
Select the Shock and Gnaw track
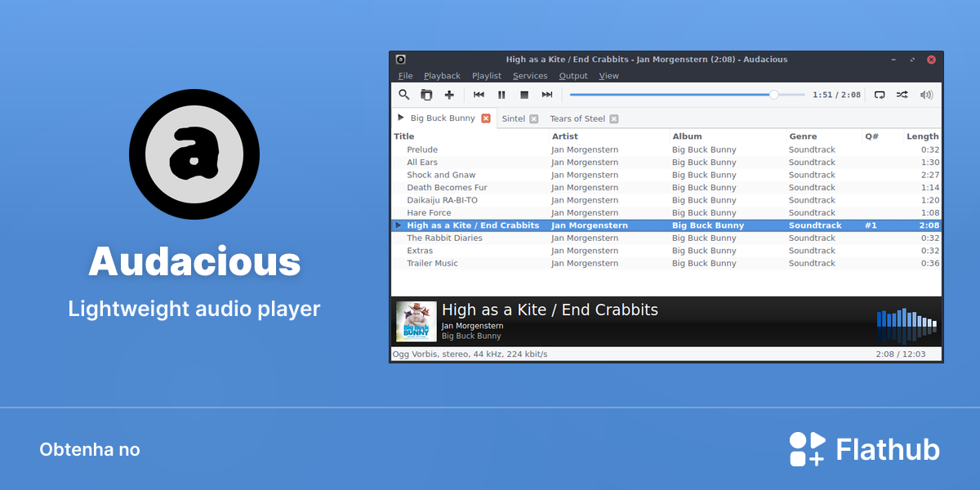[666, 175]
